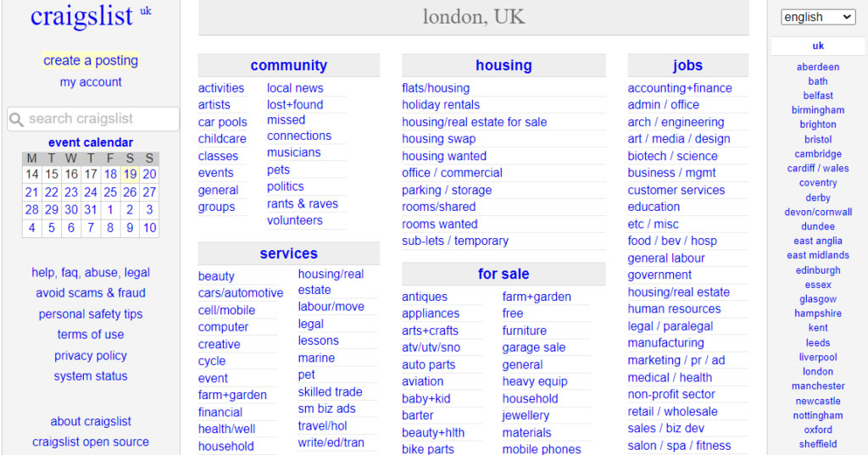Open the event calendar heading link

pyautogui.click(x=91, y=142)
